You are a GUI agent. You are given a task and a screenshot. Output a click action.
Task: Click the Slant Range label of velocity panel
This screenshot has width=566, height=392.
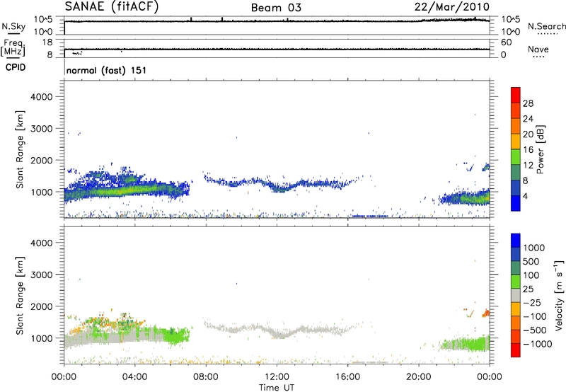20,296
